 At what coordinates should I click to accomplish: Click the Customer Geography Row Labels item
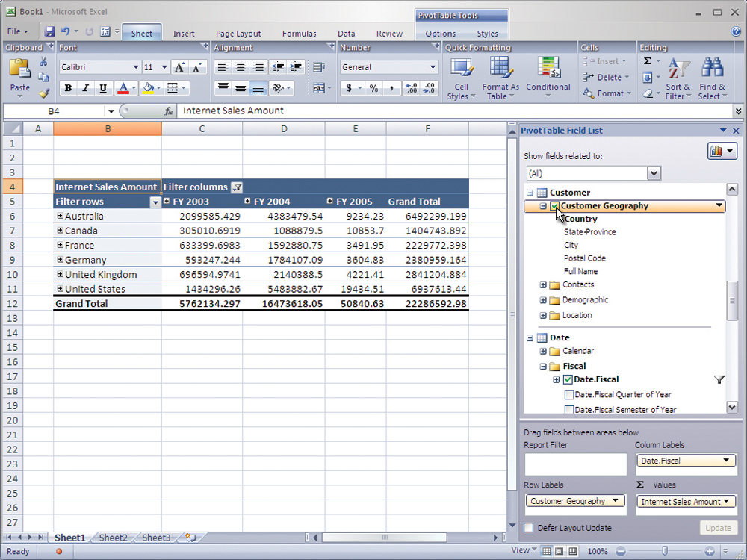click(575, 501)
